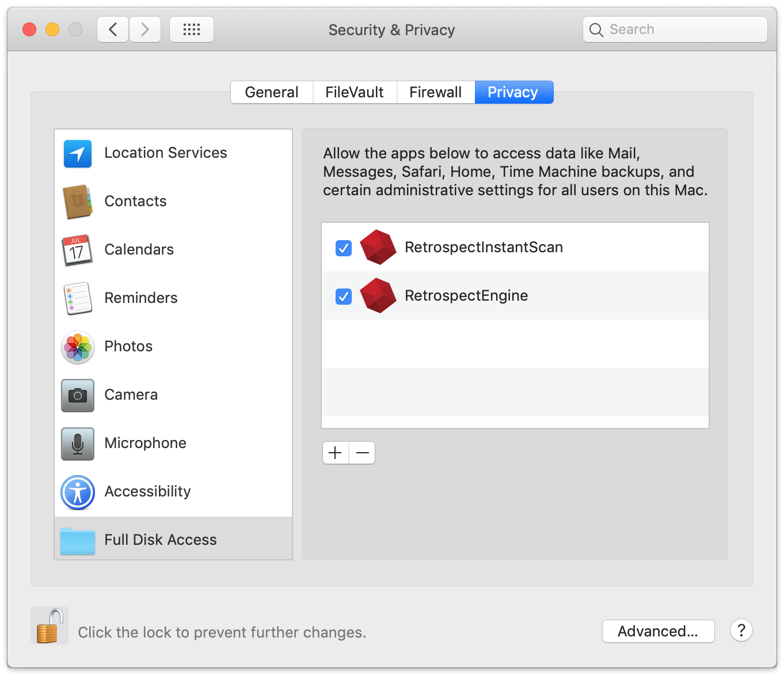Uncheck the RetrospectEngine checkbox

(x=344, y=297)
